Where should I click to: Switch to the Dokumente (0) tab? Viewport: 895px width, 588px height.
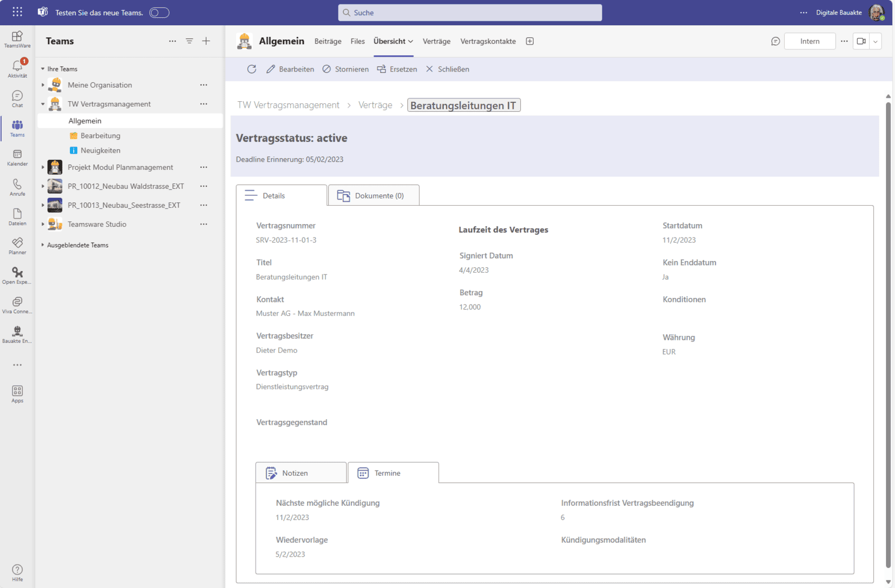tap(374, 196)
